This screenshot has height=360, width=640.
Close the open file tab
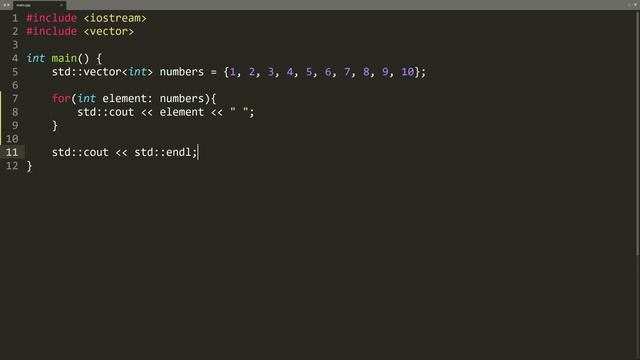[x=61, y=5]
